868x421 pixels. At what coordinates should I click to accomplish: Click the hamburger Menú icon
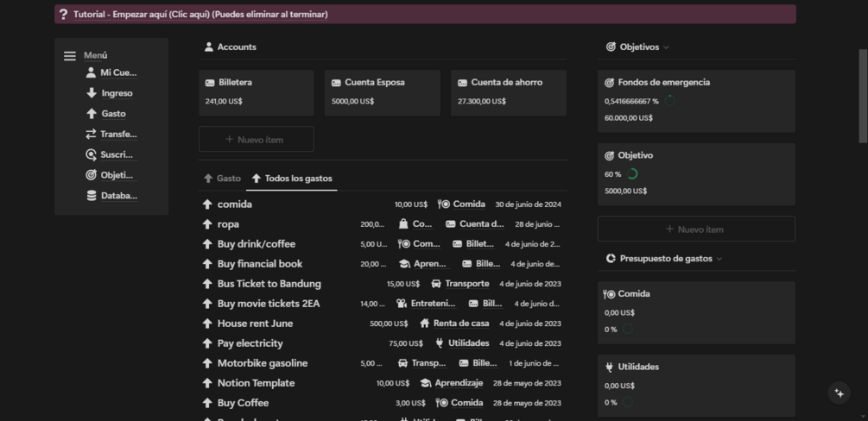tap(70, 56)
